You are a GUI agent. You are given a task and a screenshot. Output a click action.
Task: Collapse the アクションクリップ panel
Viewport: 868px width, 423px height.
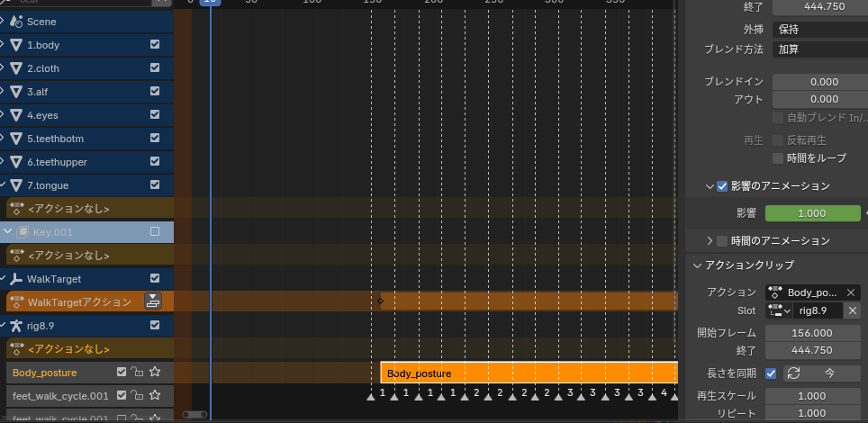tap(697, 265)
